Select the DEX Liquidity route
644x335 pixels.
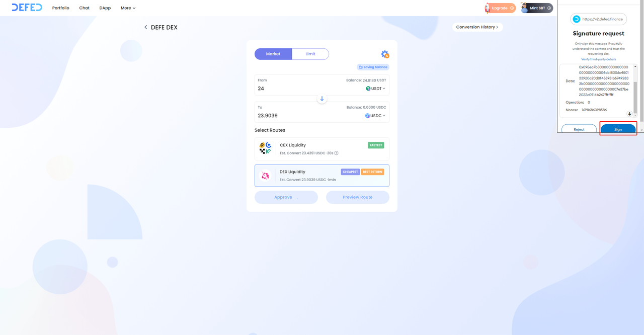(321, 176)
